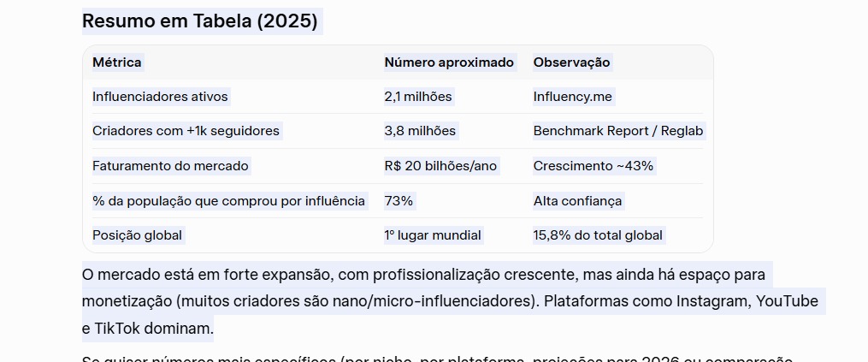Select "Criadores com +1k seguidores" row label

coord(186,131)
